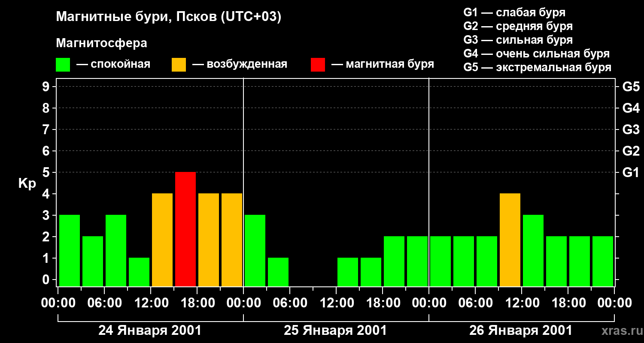The height and width of the screenshot is (343, 644).
Task: Click the 'G4 — очень сильная буря' legend text
Action: click(536, 54)
